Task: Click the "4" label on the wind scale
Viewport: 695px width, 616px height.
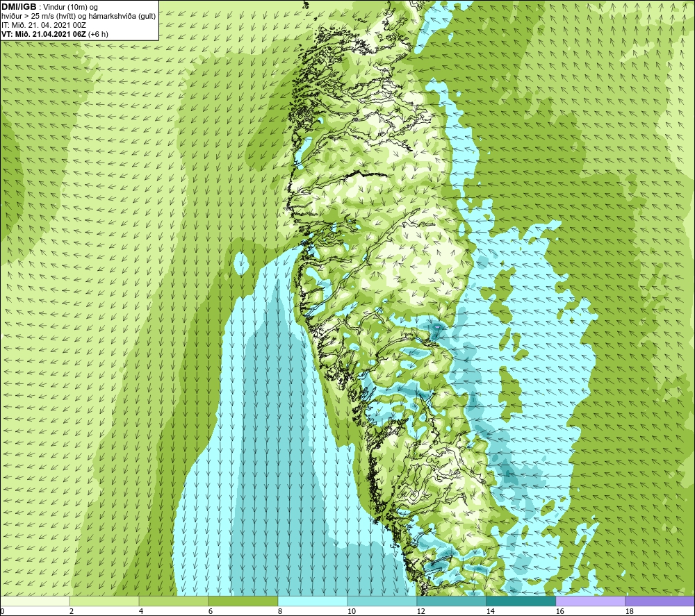Action: click(141, 611)
